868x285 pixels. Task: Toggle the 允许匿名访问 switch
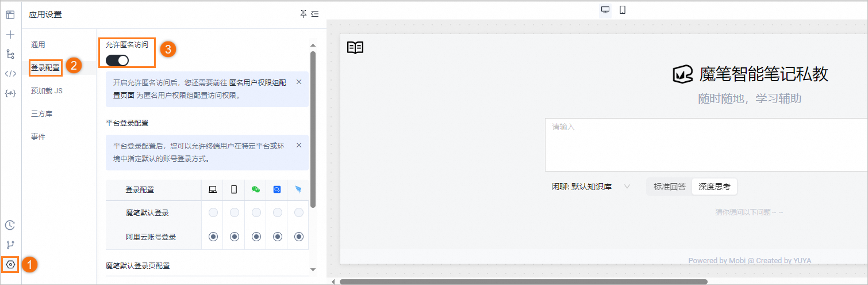coord(117,60)
